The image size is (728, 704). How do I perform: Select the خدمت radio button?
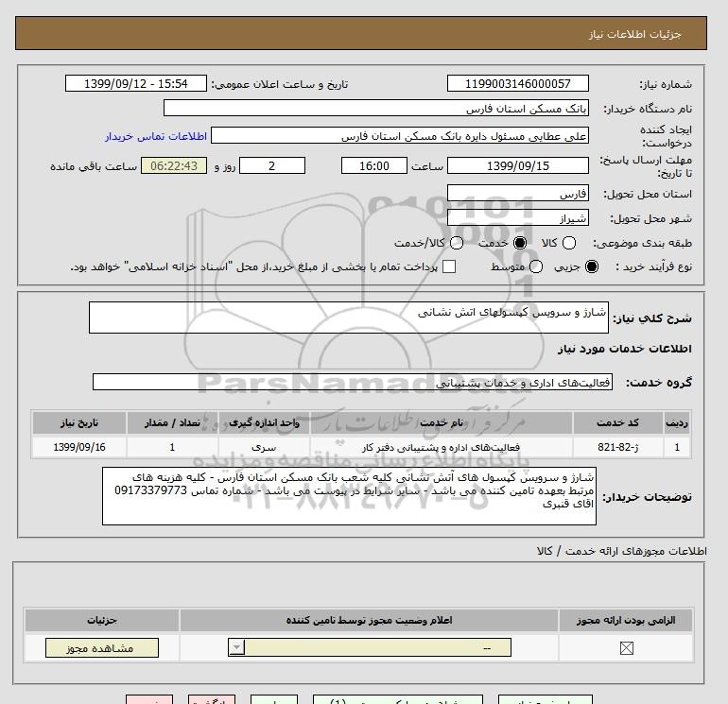click(x=520, y=243)
